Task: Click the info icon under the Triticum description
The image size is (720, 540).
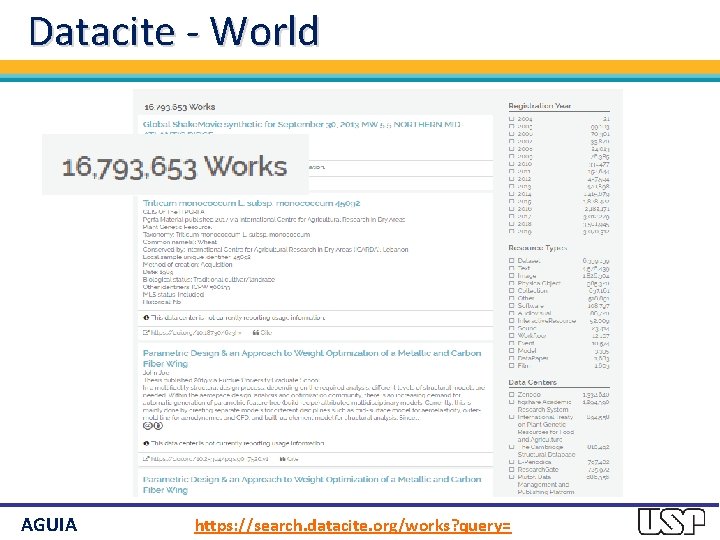Action: click(x=146, y=317)
